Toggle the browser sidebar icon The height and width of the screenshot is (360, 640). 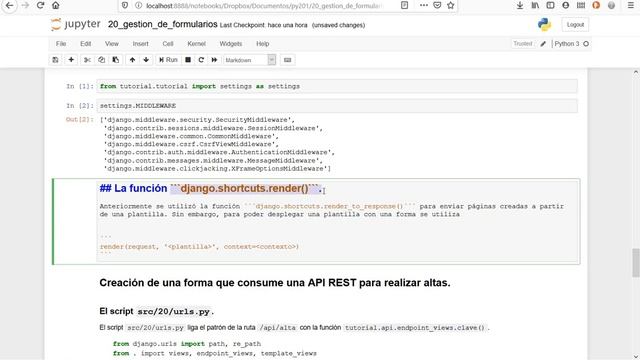(550, 5)
